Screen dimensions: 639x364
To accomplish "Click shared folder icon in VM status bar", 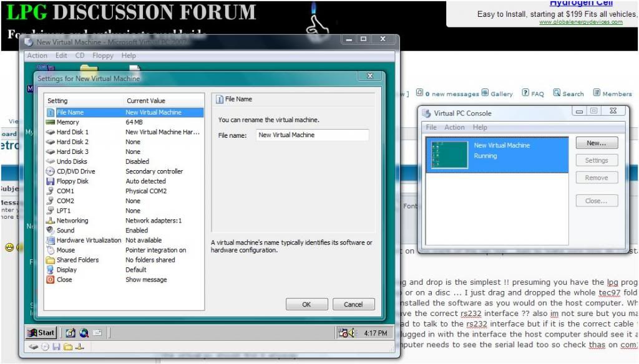I will 68,347.
